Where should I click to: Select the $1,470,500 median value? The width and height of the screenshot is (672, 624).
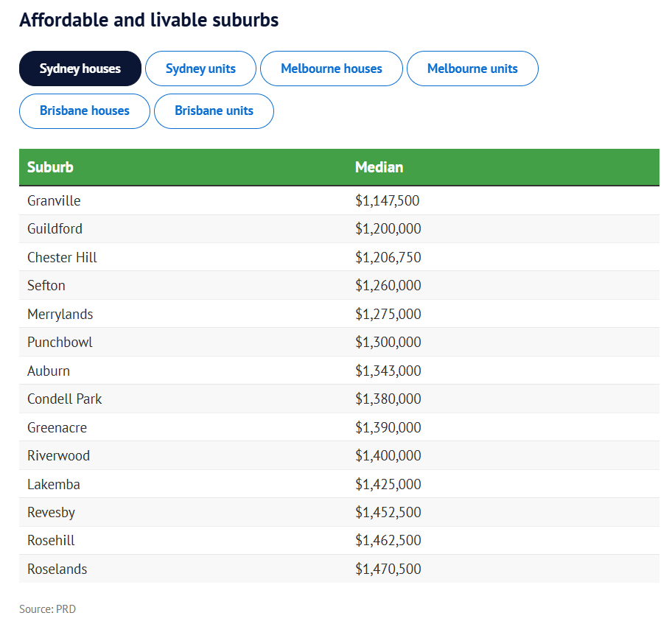coord(388,569)
